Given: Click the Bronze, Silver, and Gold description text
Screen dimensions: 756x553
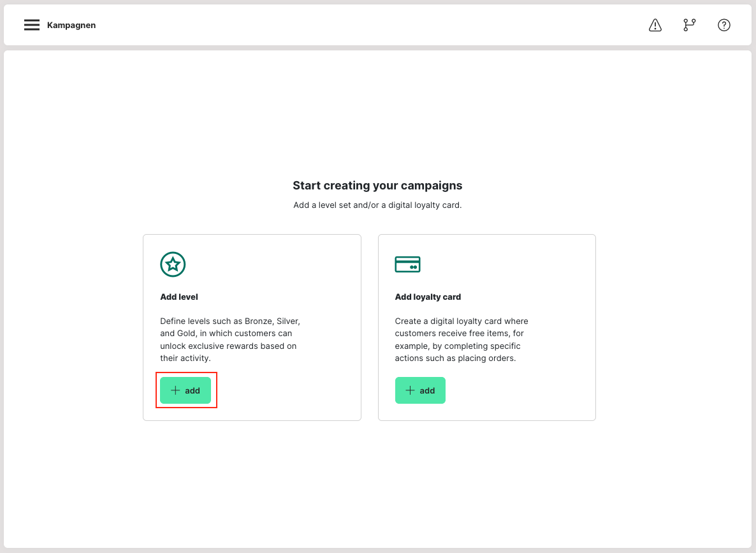Looking at the screenshot, I should click(229, 340).
